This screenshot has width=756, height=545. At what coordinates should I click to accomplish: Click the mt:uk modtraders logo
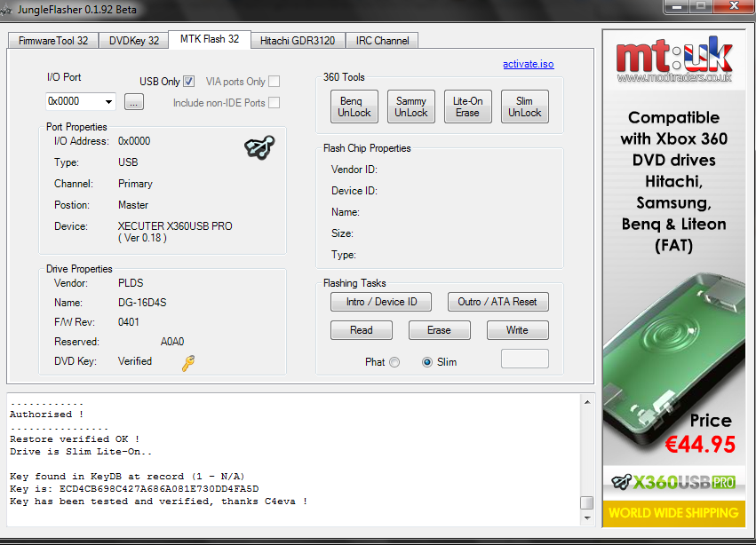[x=673, y=59]
